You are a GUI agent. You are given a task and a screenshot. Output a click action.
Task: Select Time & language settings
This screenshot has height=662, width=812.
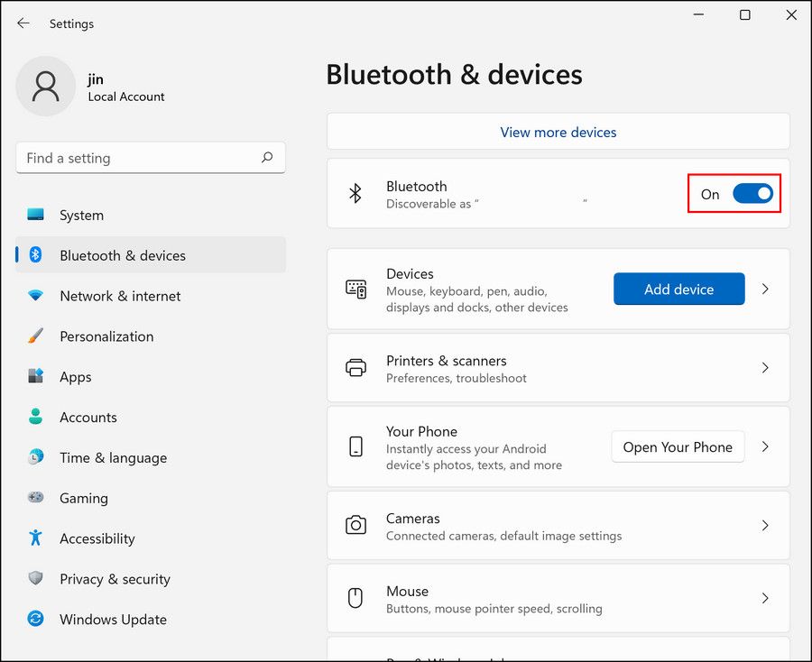(x=113, y=457)
